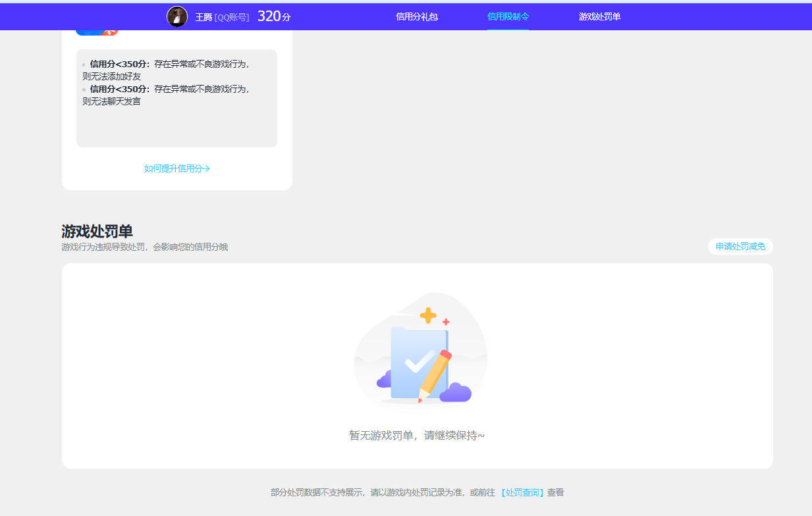Open the 如何提升信用分 link
Screen dimensions: 812x516
click(x=177, y=168)
